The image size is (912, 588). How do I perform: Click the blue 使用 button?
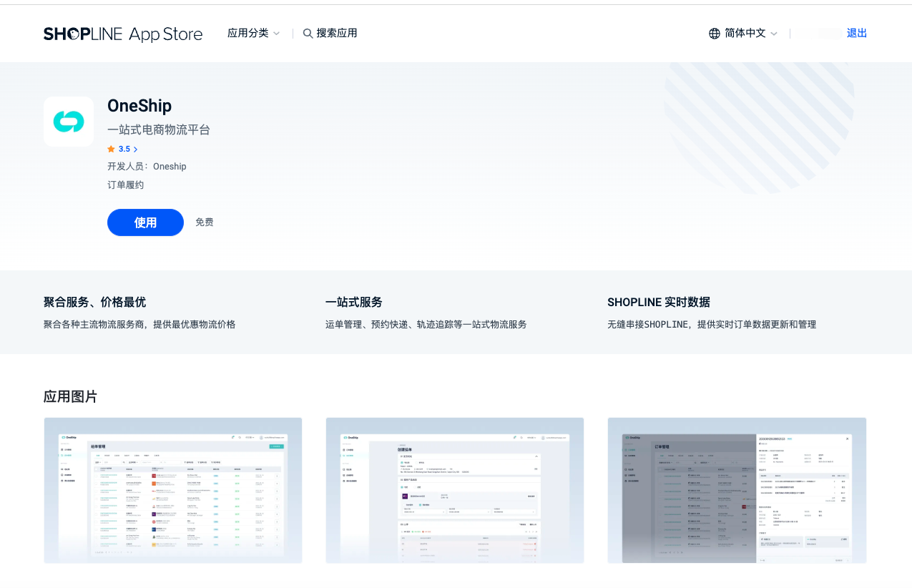pyautogui.click(x=145, y=222)
